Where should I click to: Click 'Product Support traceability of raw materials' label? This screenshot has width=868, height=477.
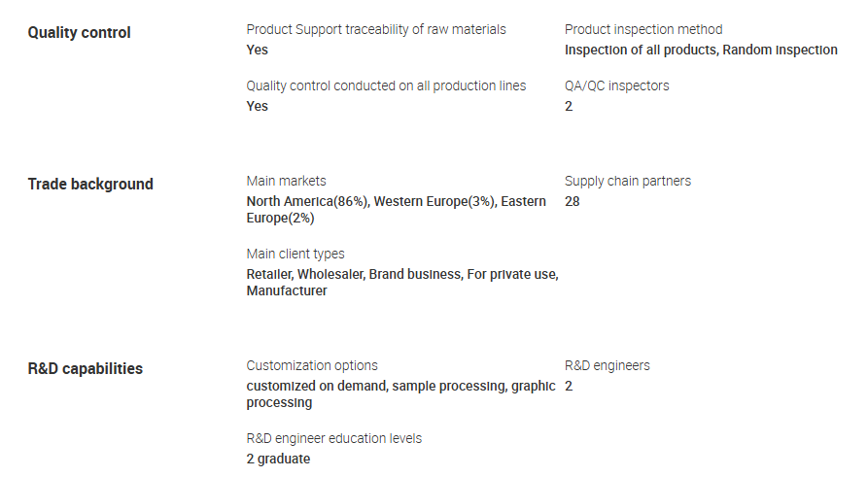click(376, 29)
